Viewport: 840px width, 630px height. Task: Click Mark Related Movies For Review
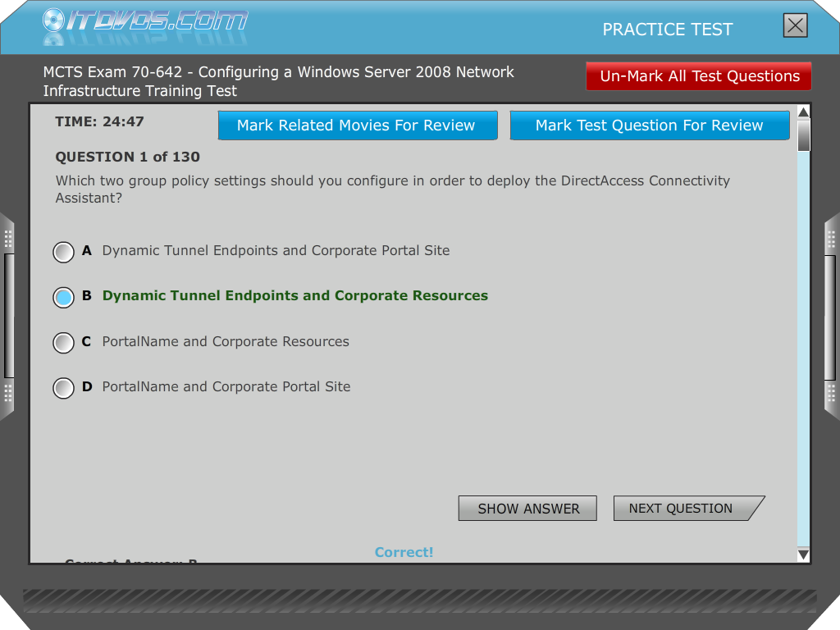tap(358, 126)
